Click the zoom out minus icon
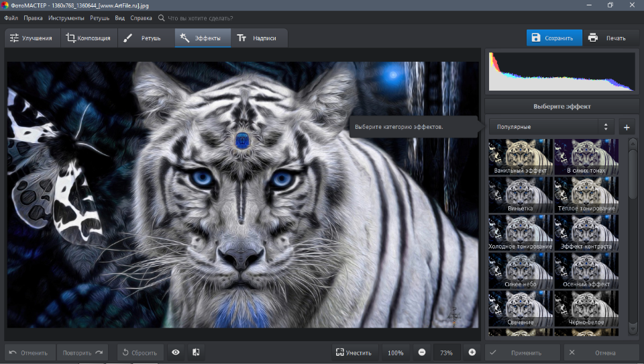Viewport: 644px width, 364px height. 422,353
